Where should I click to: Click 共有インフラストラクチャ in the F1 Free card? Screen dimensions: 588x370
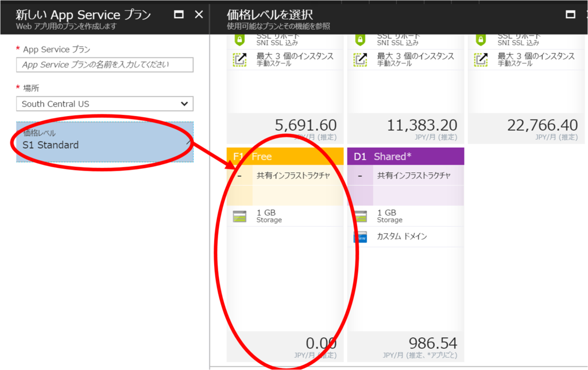coord(293,175)
